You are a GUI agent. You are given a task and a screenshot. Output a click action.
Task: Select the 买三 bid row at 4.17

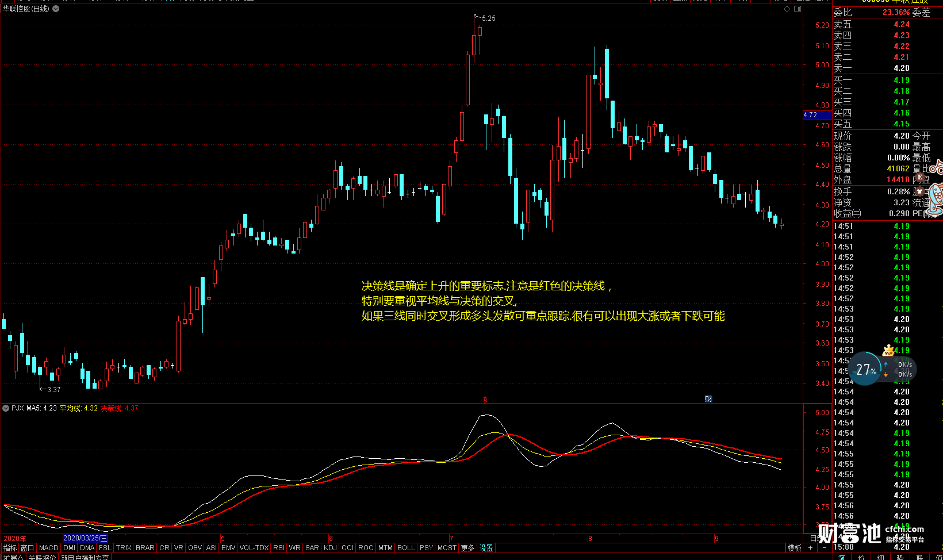[x=888, y=102]
